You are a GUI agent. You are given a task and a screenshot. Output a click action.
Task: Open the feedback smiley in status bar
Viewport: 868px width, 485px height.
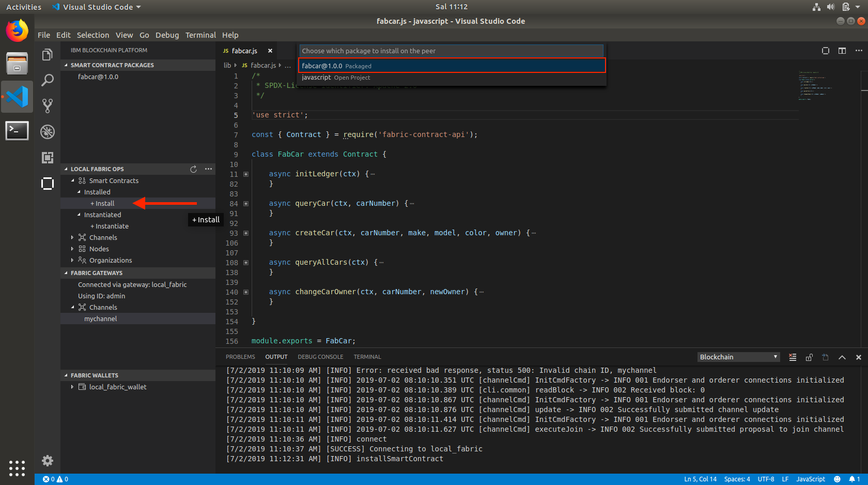pos(837,479)
